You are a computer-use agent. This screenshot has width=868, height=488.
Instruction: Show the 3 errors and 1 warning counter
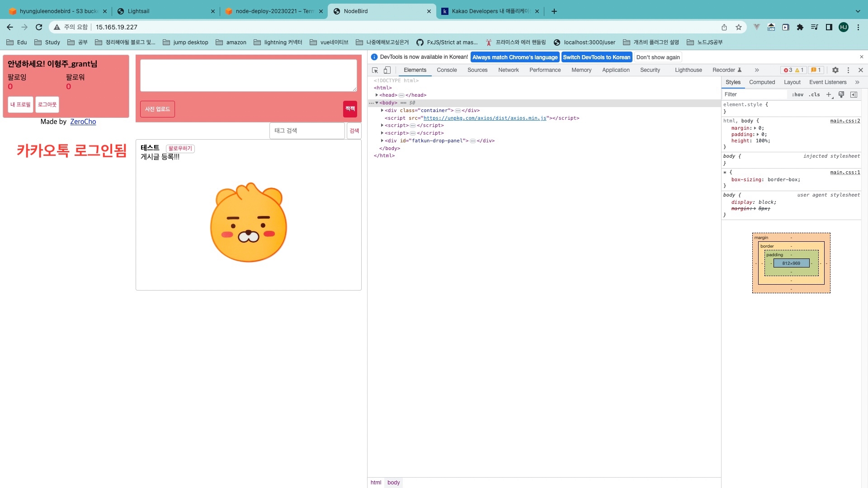[793, 70]
